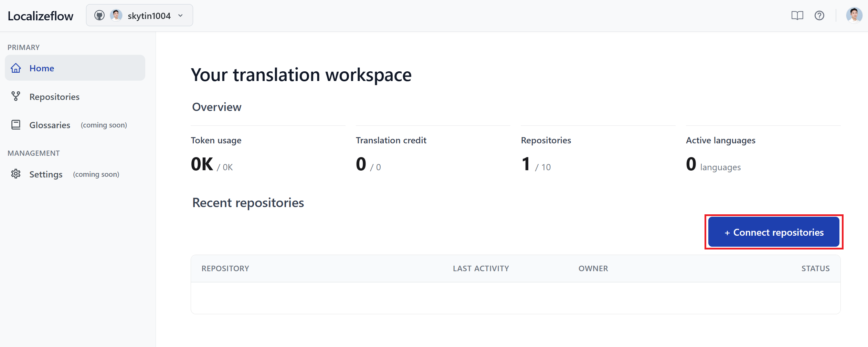Open the profile avatar at top right

[x=854, y=15]
